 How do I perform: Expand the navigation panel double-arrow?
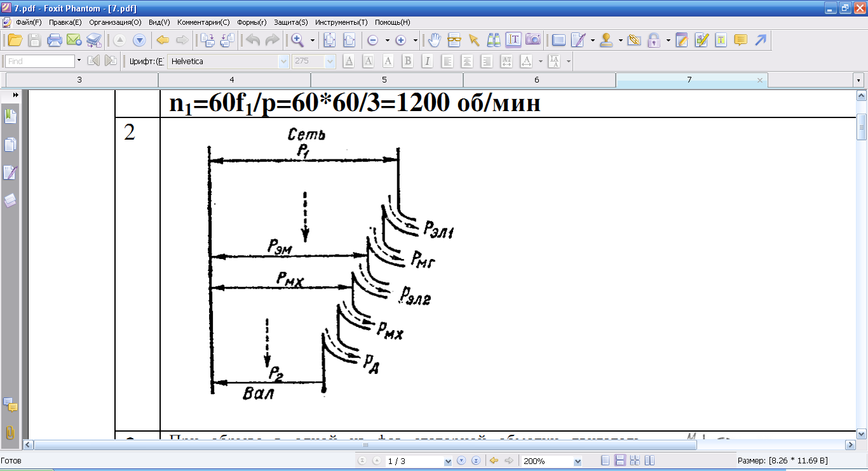point(16,94)
